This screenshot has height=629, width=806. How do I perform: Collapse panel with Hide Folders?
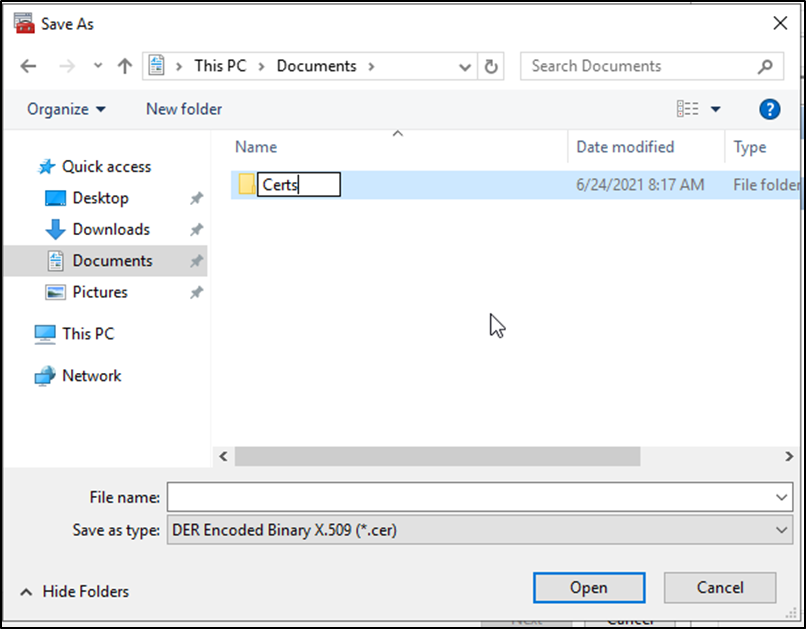[x=74, y=592]
